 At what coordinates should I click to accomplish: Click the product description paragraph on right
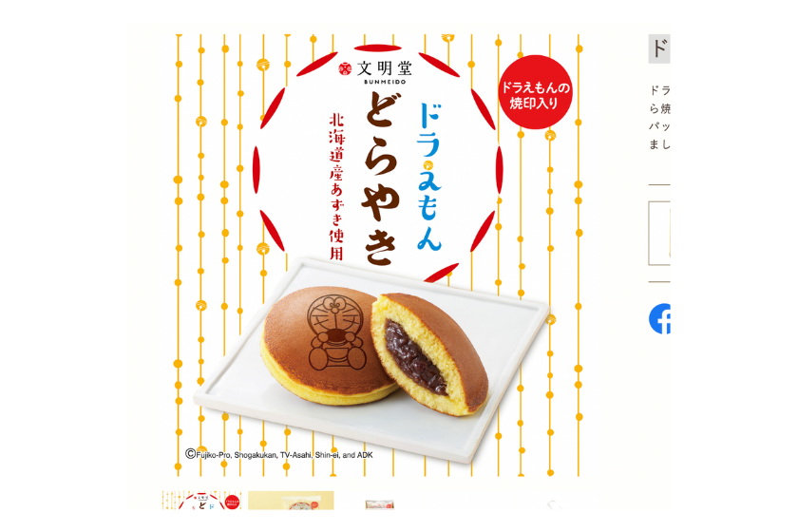click(x=659, y=118)
